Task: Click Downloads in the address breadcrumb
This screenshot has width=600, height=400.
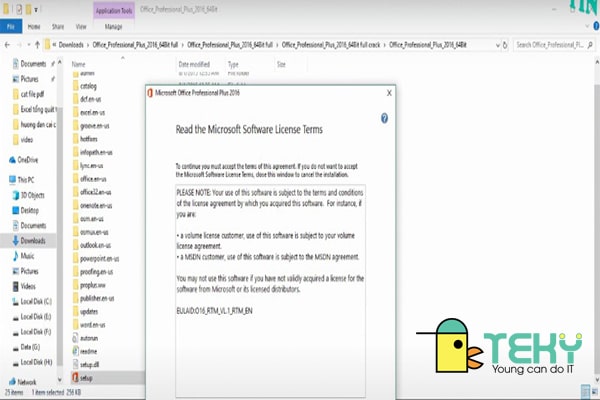Action: (x=71, y=45)
